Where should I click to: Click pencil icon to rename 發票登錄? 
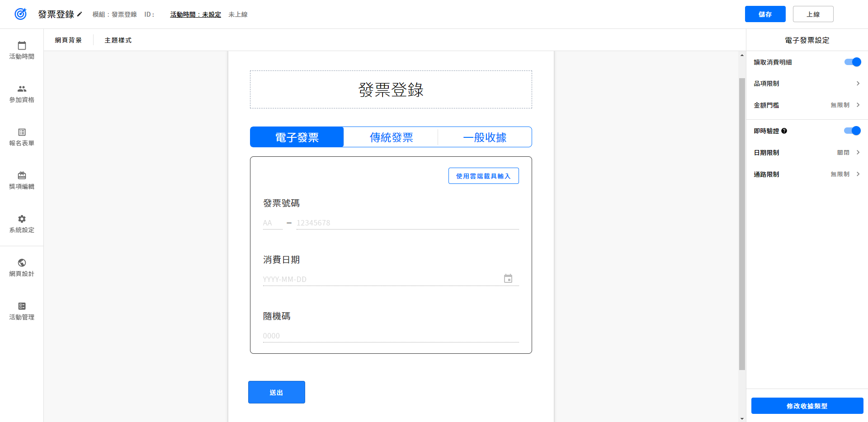[x=80, y=14]
